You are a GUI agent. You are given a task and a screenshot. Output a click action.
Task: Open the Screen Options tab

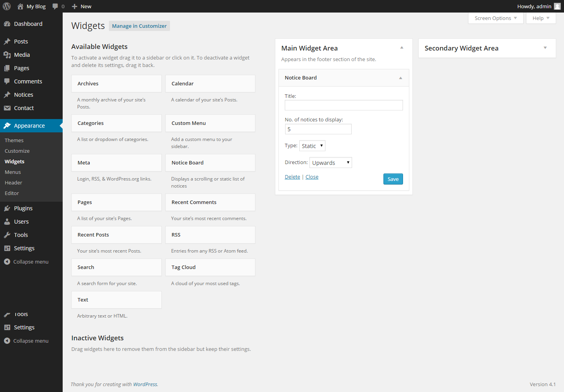pyautogui.click(x=495, y=18)
